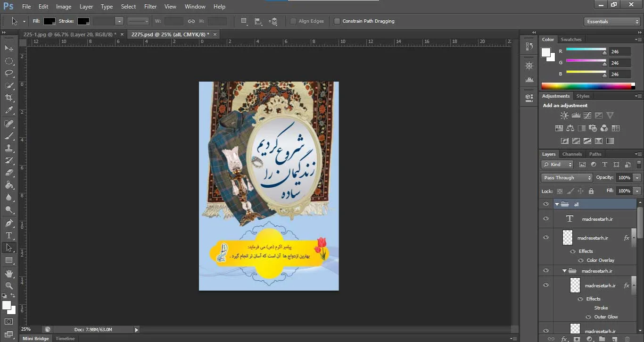
Task: Enable the Constrain Path Dragging checkbox
Action: click(337, 21)
